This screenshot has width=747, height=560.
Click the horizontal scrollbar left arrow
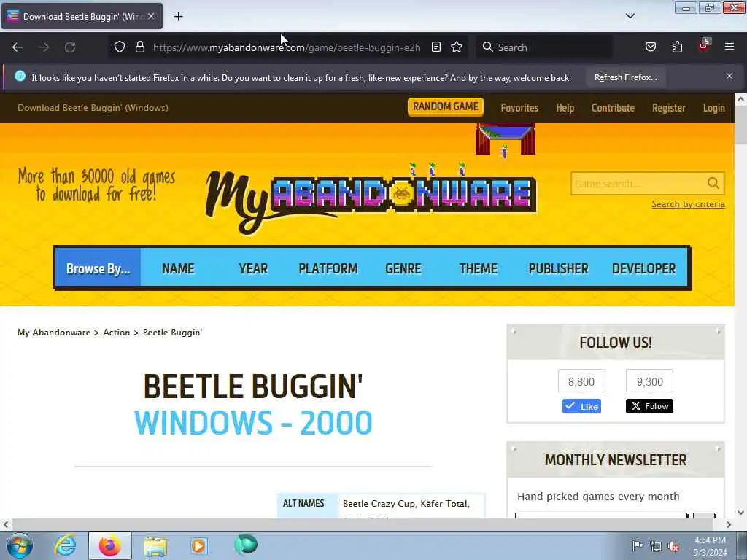point(5,524)
